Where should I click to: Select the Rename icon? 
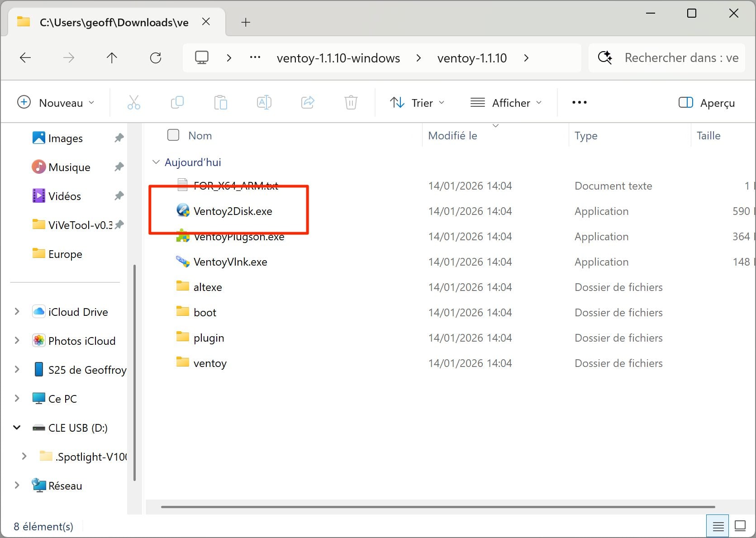264,102
